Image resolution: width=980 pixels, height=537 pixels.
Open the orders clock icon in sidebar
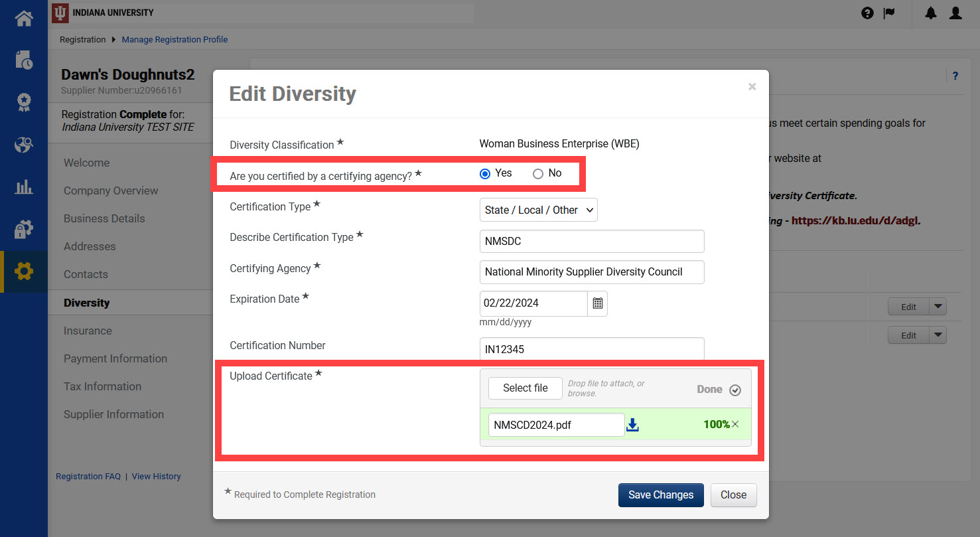[x=24, y=60]
